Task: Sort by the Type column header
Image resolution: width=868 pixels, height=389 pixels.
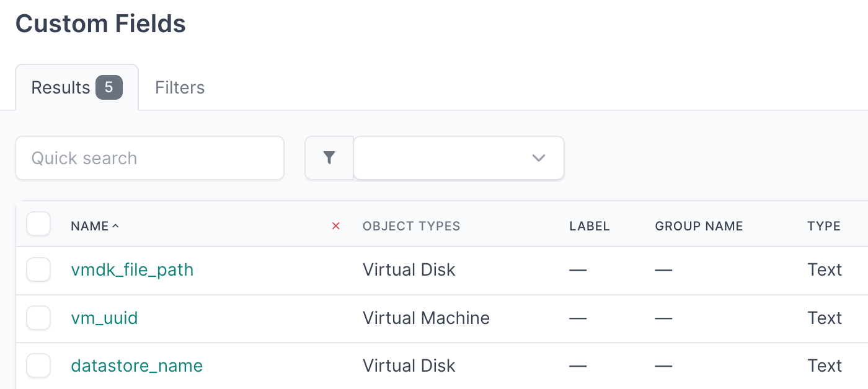Action: tap(823, 226)
